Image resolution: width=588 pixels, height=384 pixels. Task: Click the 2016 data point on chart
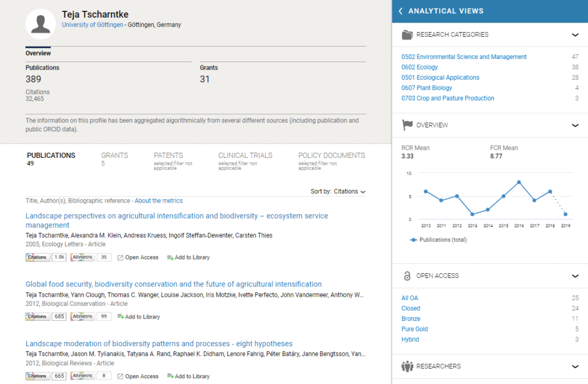pos(519,182)
